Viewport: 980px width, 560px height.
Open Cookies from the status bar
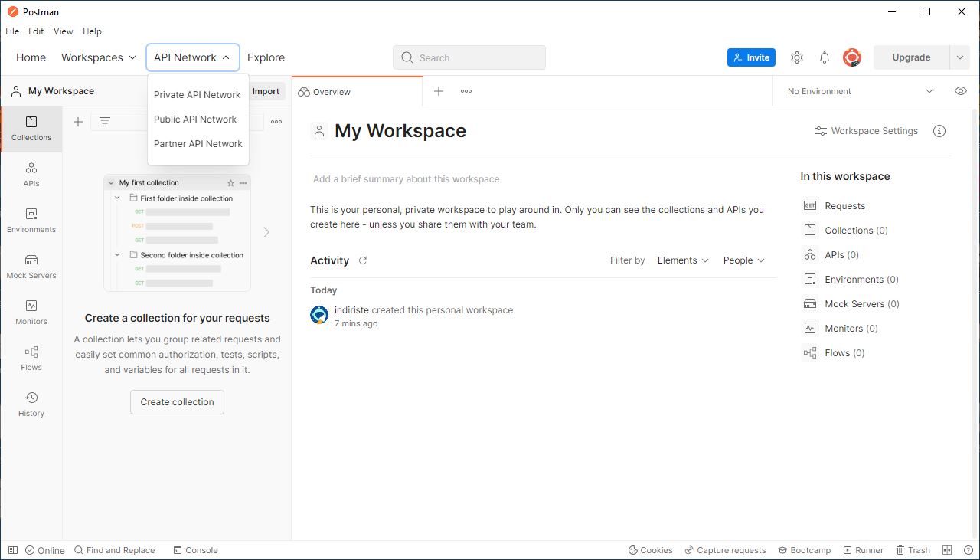point(650,550)
